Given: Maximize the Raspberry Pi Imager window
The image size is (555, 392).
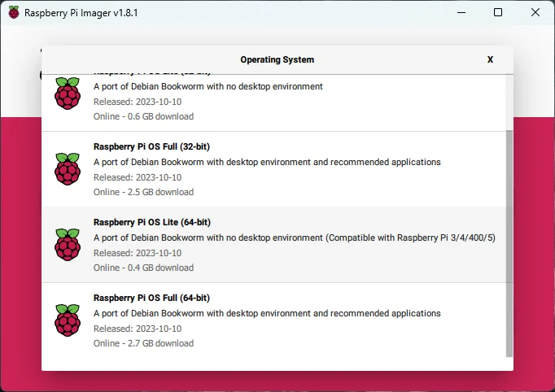Looking at the screenshot, I should pos(498,13).
